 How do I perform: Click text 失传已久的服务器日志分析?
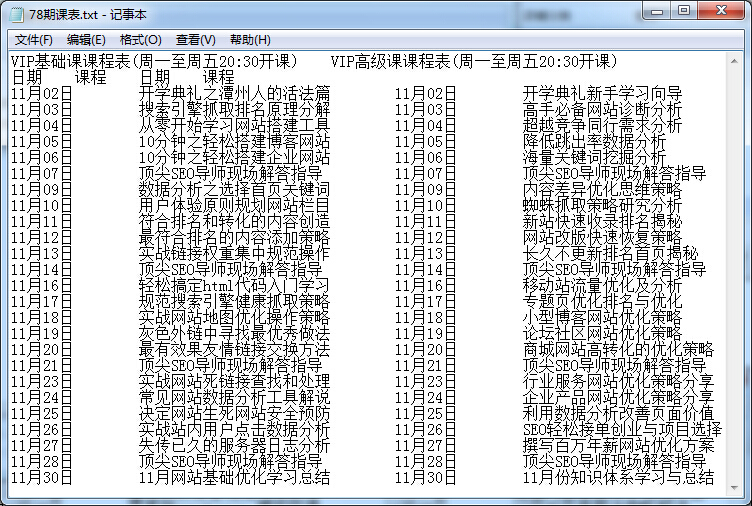(x=234, y=446)
